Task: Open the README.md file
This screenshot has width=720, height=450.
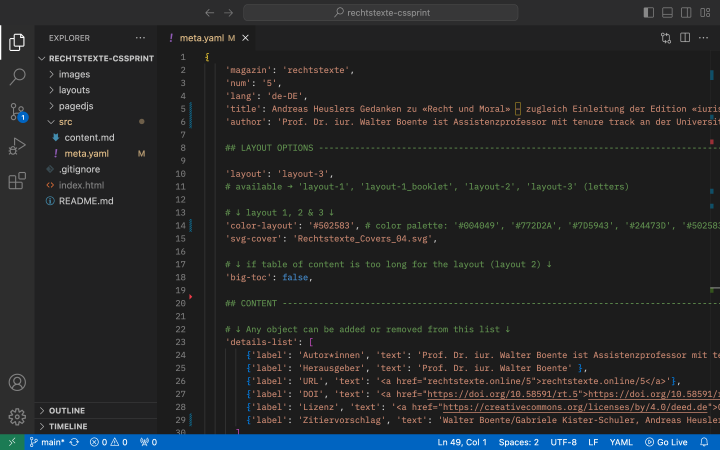Action: click(x=96, y=201)
